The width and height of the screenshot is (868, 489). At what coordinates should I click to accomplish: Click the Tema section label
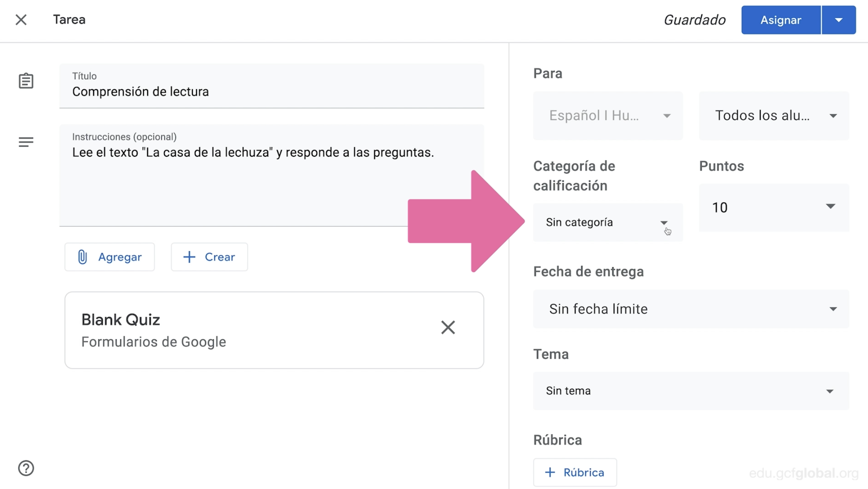[x=551, y=354]
